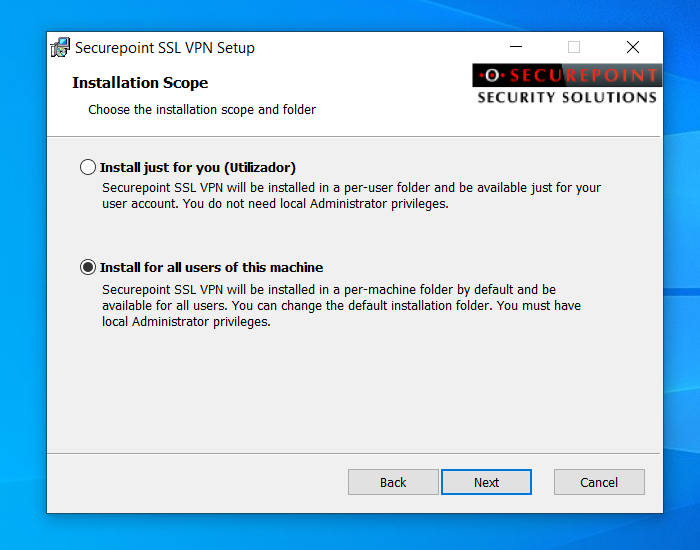The width and height of the screenshot is (700, 550).
Task: Click the per-user folder description text
Action: point(351,196)
